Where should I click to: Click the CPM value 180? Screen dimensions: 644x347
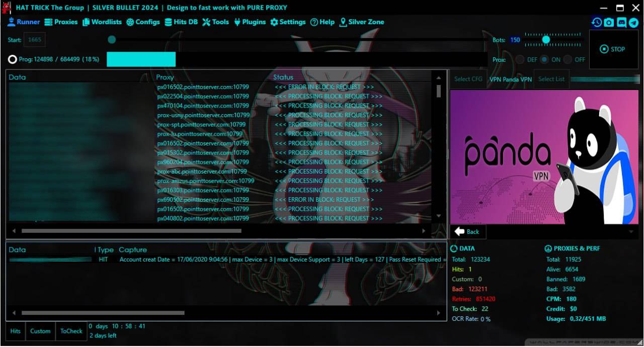[571, 299]
